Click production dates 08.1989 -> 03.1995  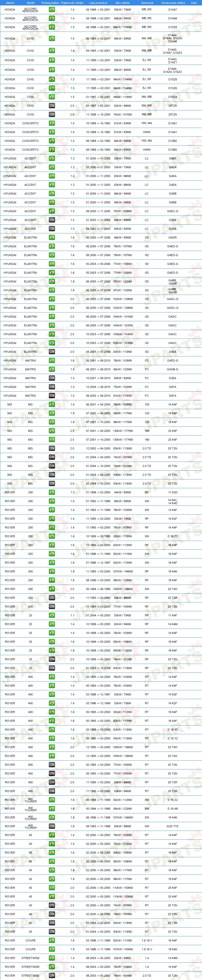point(98,141)
